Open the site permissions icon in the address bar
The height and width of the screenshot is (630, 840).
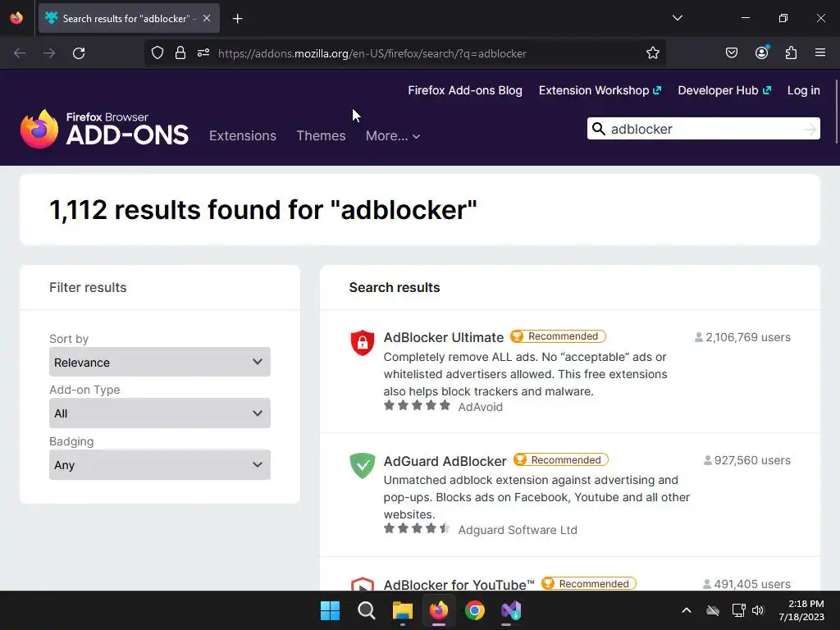coord(203,53)
